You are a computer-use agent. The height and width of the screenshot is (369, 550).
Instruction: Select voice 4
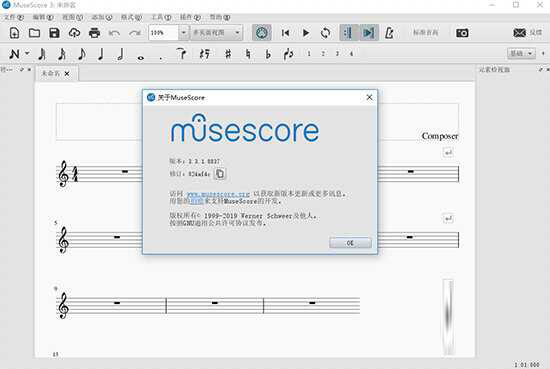tap(351, 54)
